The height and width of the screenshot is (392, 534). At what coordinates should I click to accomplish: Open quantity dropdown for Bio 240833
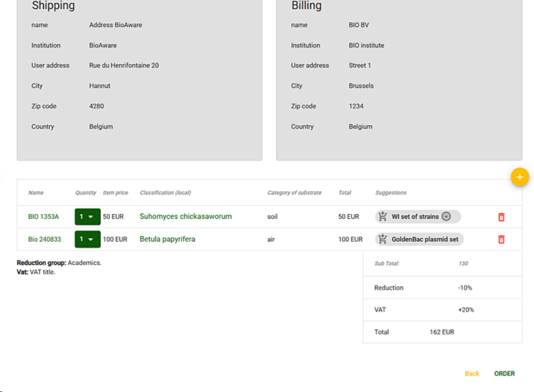click(87, 239)
